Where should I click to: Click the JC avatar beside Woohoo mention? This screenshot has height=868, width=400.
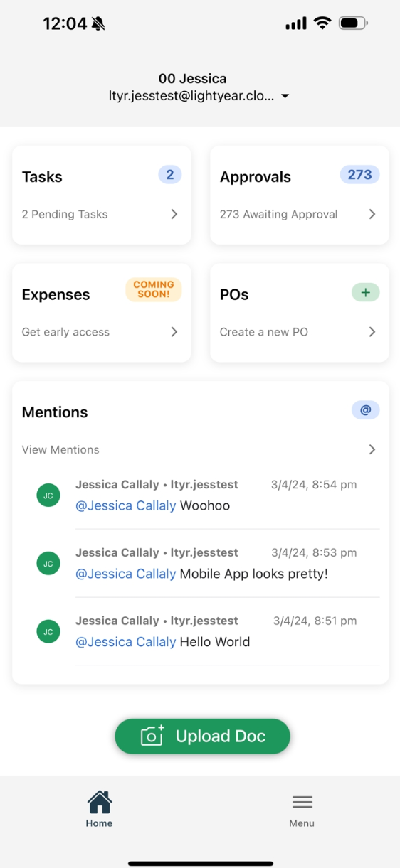[48, 495]
